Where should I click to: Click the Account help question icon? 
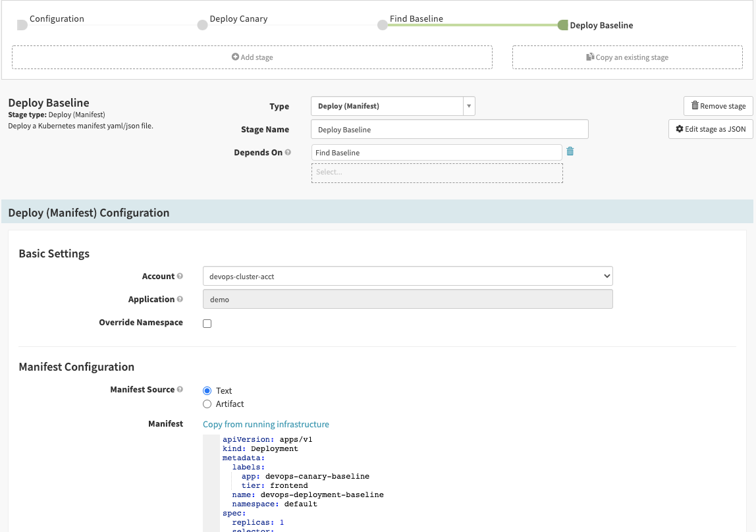[180, 277]
